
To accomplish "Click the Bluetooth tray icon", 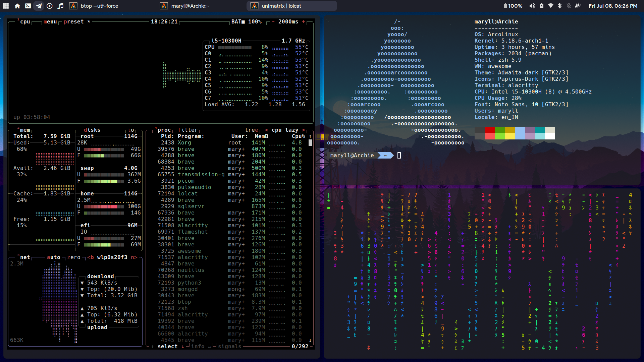I will pos(559,6).
